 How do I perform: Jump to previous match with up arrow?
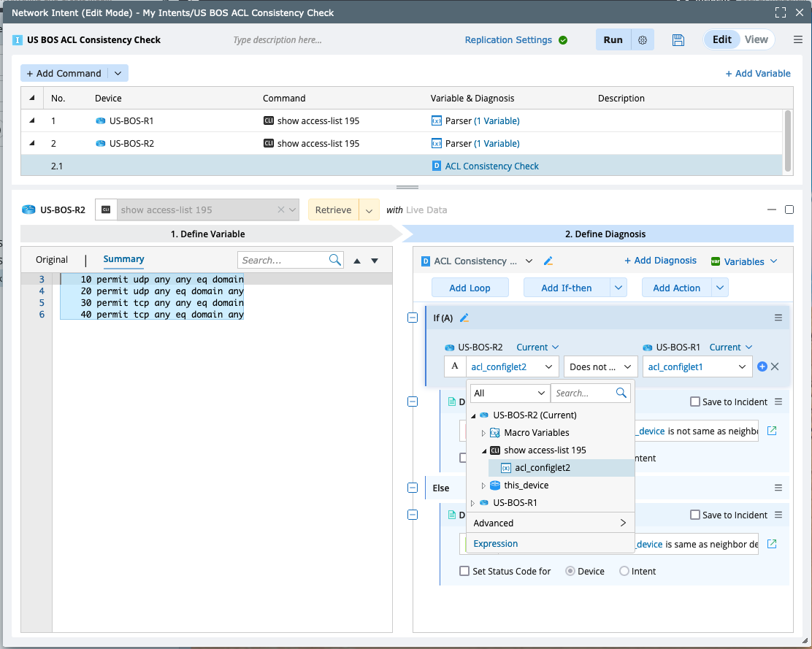click(357, 261)
